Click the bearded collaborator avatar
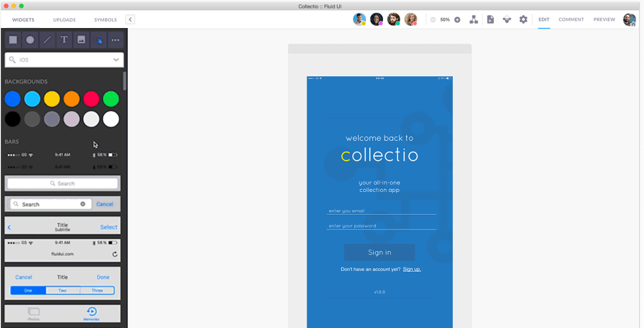Viewport: 644px width, 328px height. 393,19
